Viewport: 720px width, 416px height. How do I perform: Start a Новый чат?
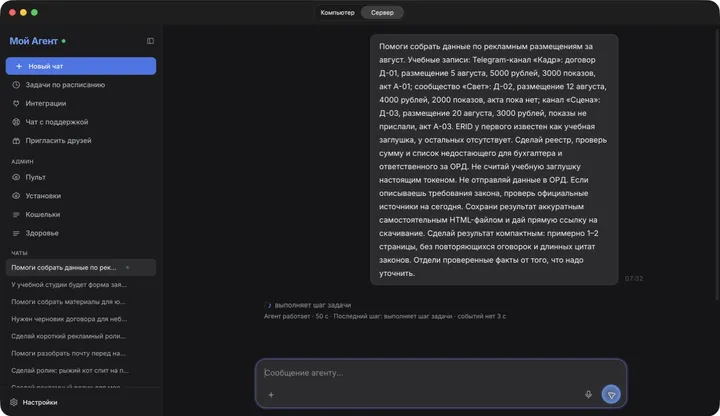point(81,66)
